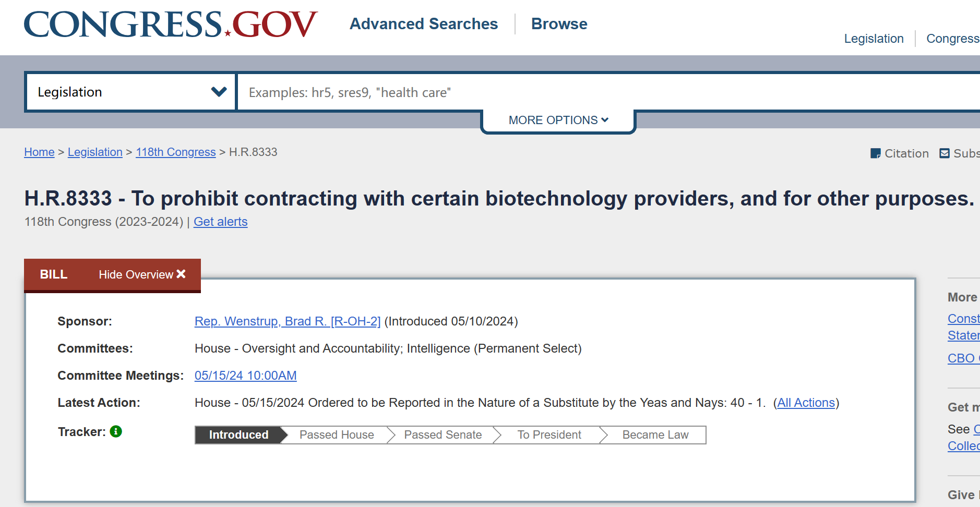The height and width of the screenshot is (507, 980).
Task: Click the green Tracker info icon
Action: pyautogui.click(x=116, y=431)
